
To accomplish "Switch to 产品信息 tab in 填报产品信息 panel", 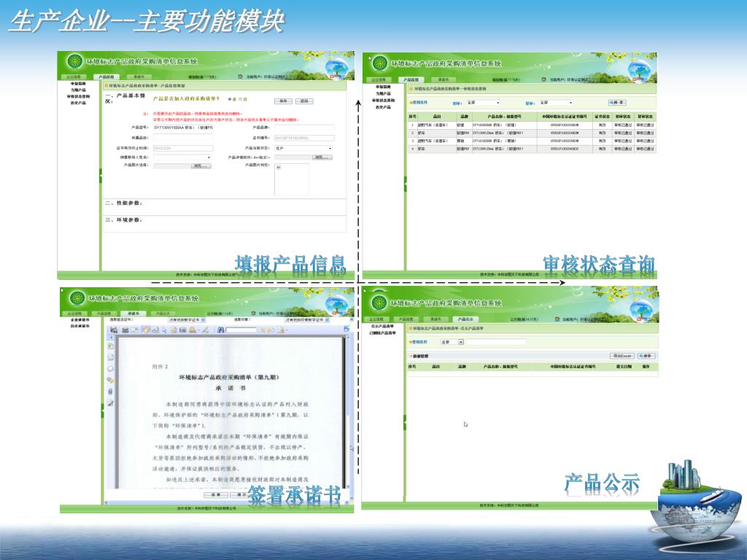I will coord(107,77).
